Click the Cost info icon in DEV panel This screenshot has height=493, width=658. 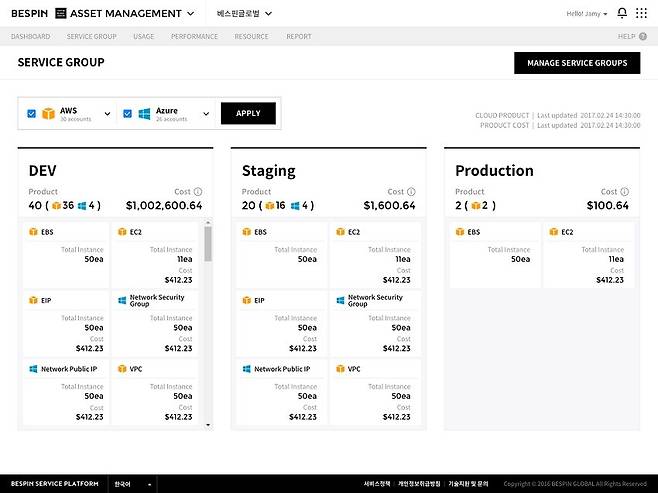coord(198,192)
